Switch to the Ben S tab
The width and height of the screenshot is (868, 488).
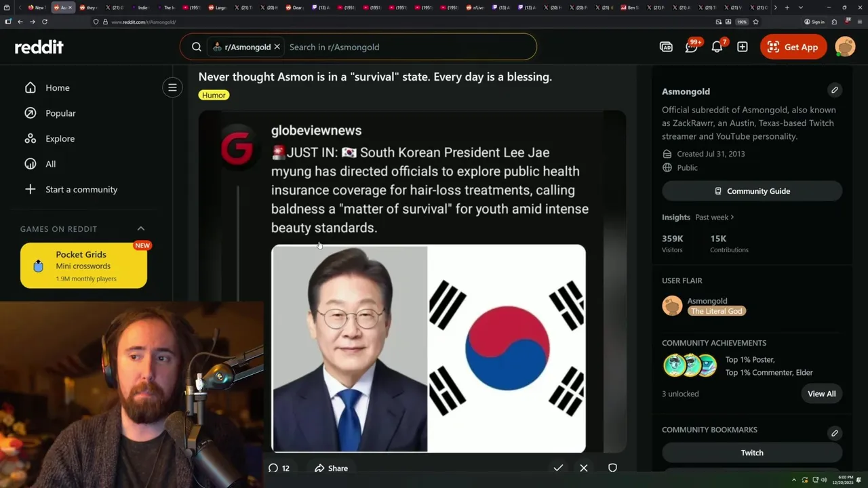pos(630,7)
